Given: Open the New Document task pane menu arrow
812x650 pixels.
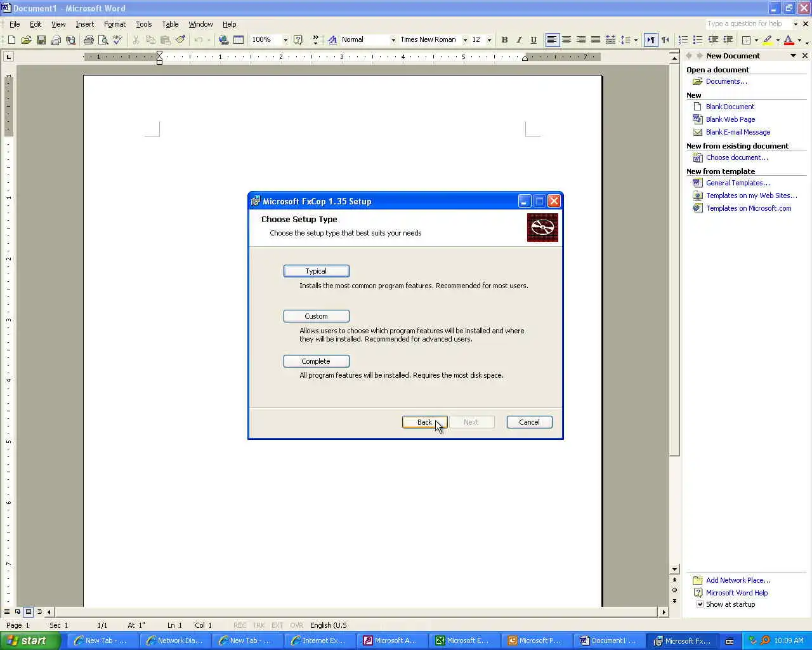Looking at the screenshot, I should (793, 56).
